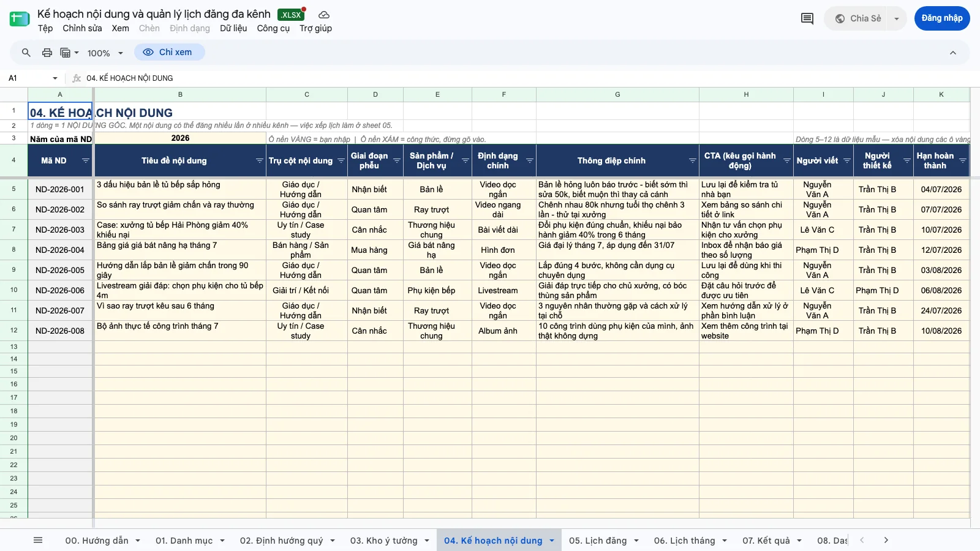
Task: Click the green Sheets app logo
Action: pyautogui.click(x=20, y=19)
